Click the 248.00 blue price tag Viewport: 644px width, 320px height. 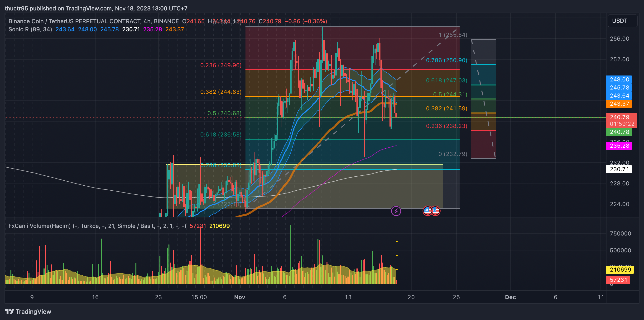619,80
